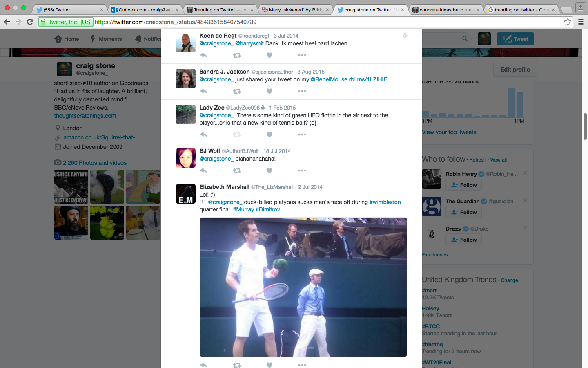Image resolution: width=588 pixels, height=368 pixels.
Task: Open the Chrome menu
Action: pyautogui.click(x=581, y=22)
